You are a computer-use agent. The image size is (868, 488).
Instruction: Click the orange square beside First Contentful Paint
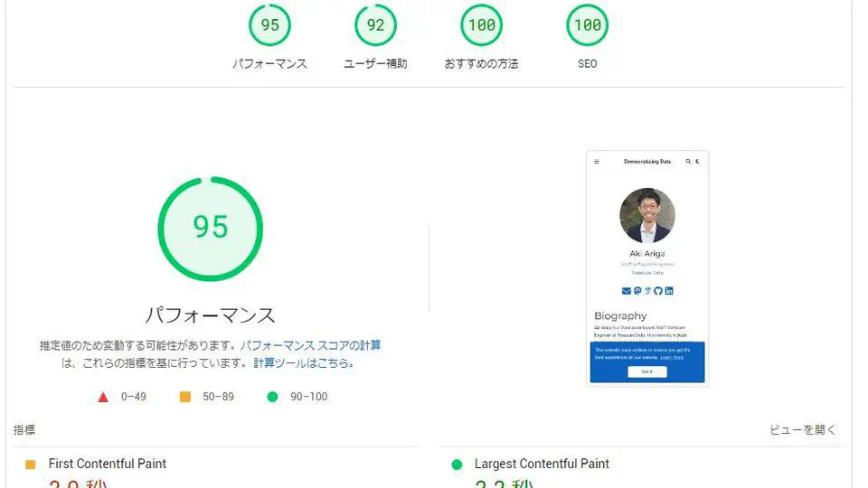(x=31, y=465)
